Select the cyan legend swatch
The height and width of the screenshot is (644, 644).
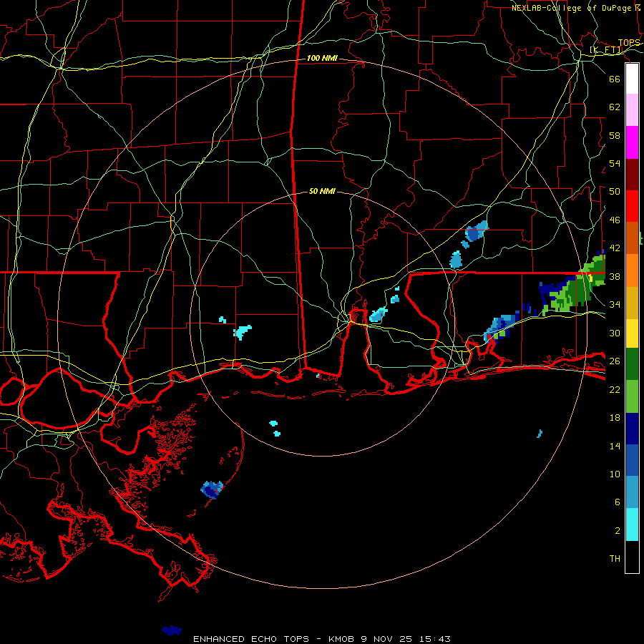pyautogui.click(x=632, y=524)
